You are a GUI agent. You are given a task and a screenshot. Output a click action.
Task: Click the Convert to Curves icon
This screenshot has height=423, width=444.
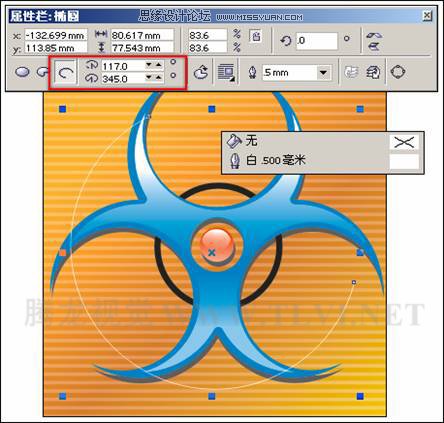click(398, 72)
